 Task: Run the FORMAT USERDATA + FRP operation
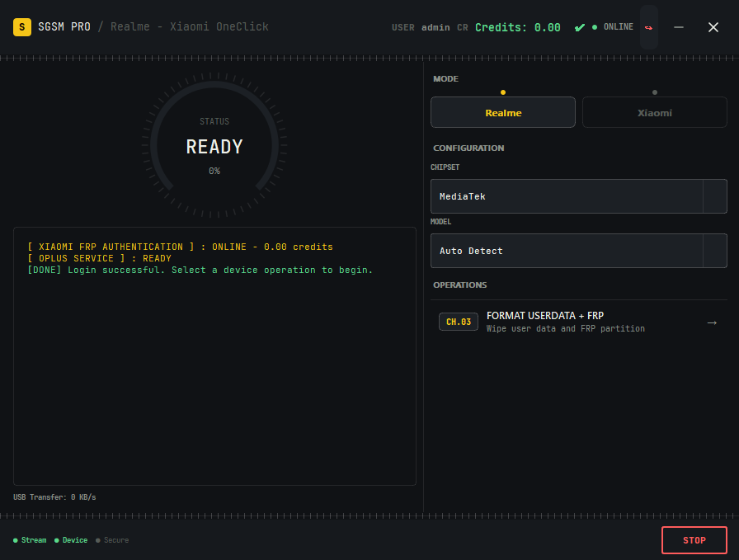pyautogui.click(x=579, y=322)
